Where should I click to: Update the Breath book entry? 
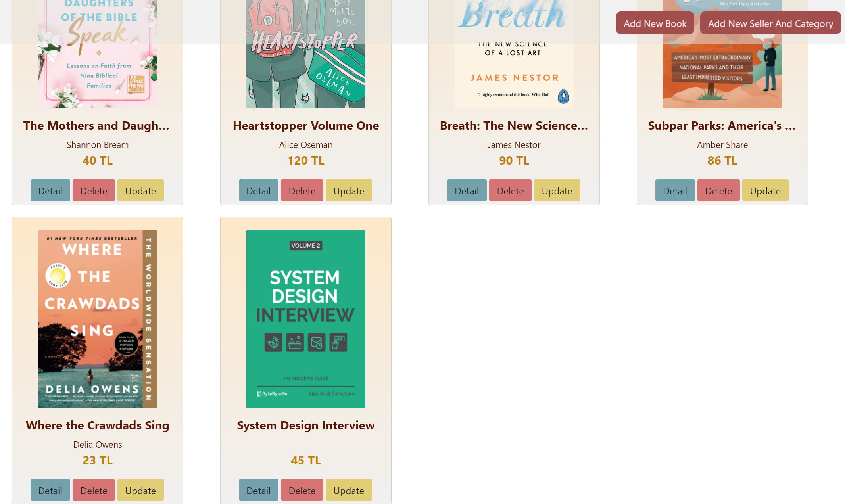pyautogui.click(x=557, y=190)
